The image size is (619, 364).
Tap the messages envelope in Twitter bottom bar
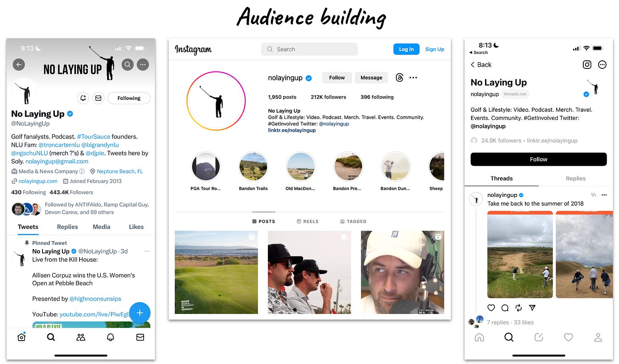140,337
